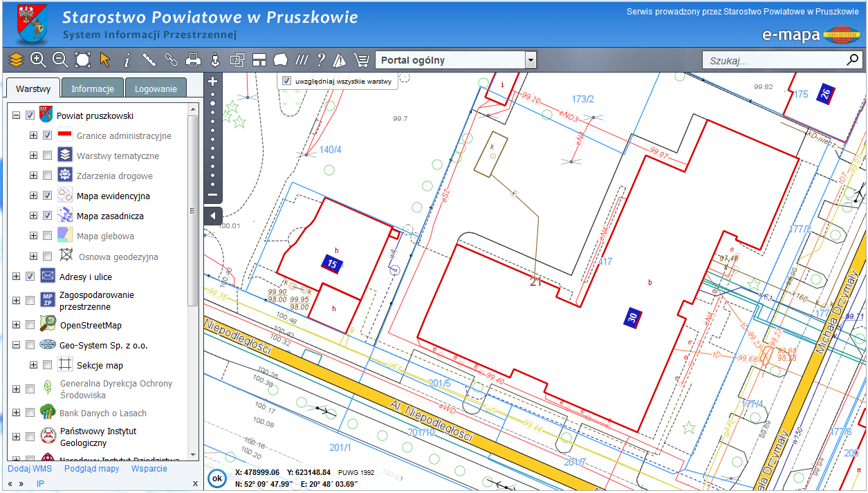Collapse side panel with left arrow

[213, 216]
